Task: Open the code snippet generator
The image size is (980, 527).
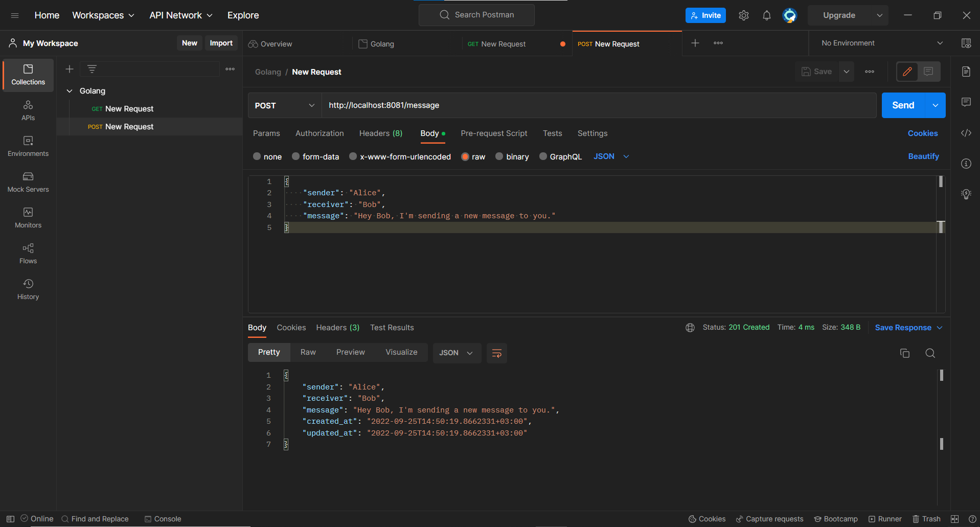Action: pyautogui.click(x=966, y=133)
